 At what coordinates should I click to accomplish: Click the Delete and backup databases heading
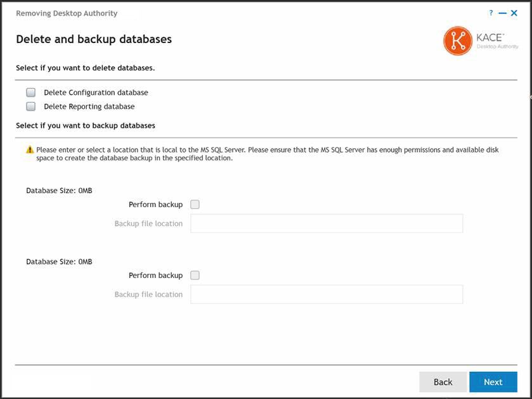[94, 39]
